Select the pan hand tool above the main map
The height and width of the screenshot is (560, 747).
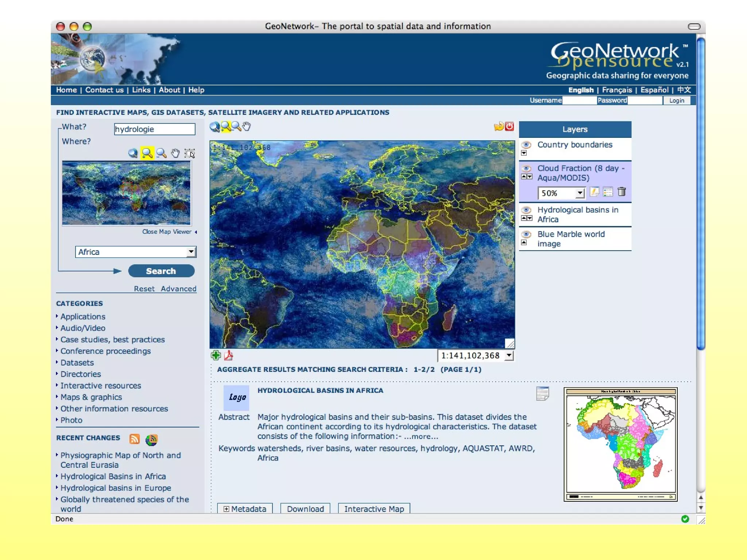click(x=247, y=127)
